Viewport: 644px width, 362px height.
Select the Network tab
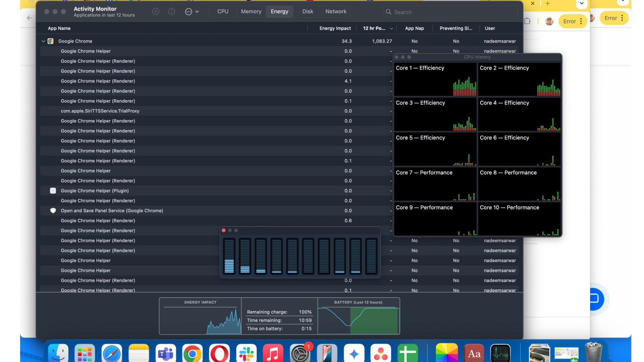click(x=336, y=11)
